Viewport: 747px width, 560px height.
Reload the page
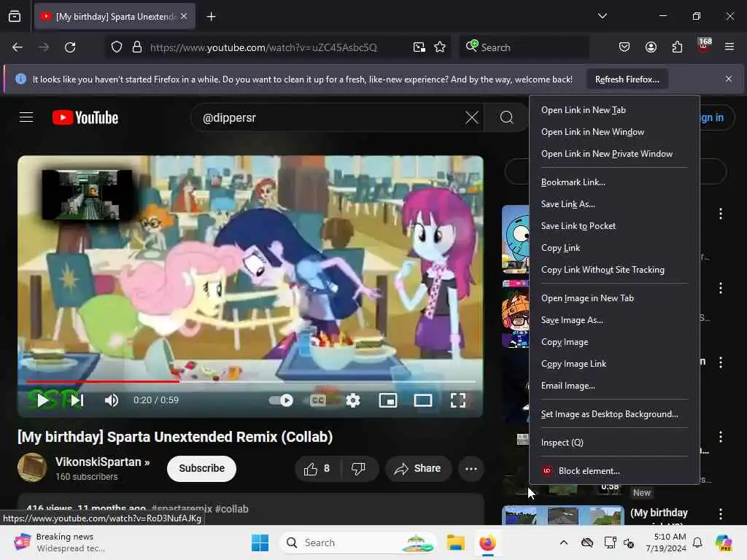coord(70,47)
